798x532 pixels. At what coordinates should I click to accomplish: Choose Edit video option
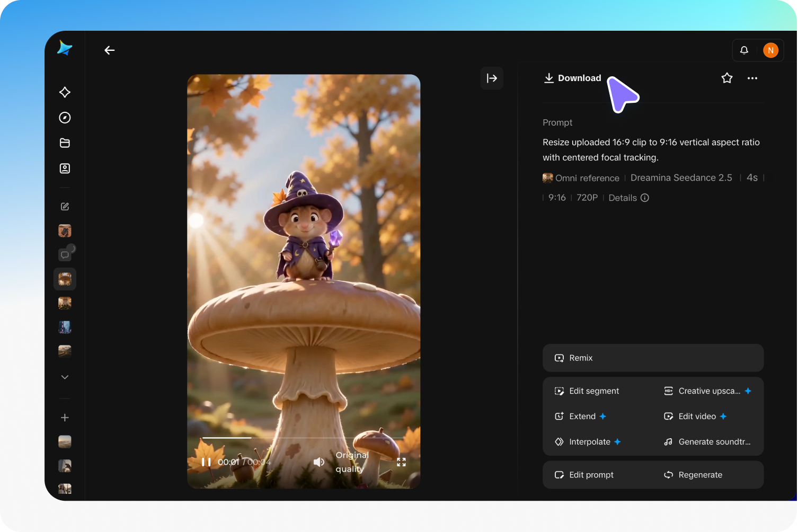pyautogui.click(x=695, y=416)
